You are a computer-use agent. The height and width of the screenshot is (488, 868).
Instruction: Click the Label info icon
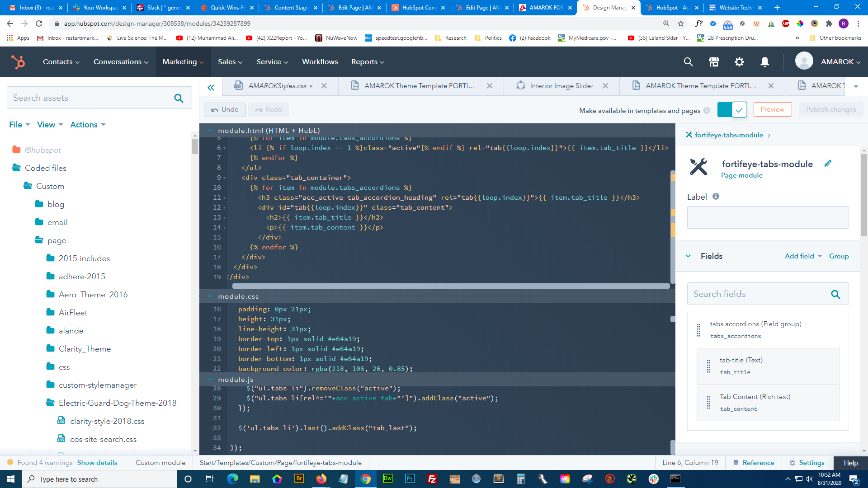716,197
